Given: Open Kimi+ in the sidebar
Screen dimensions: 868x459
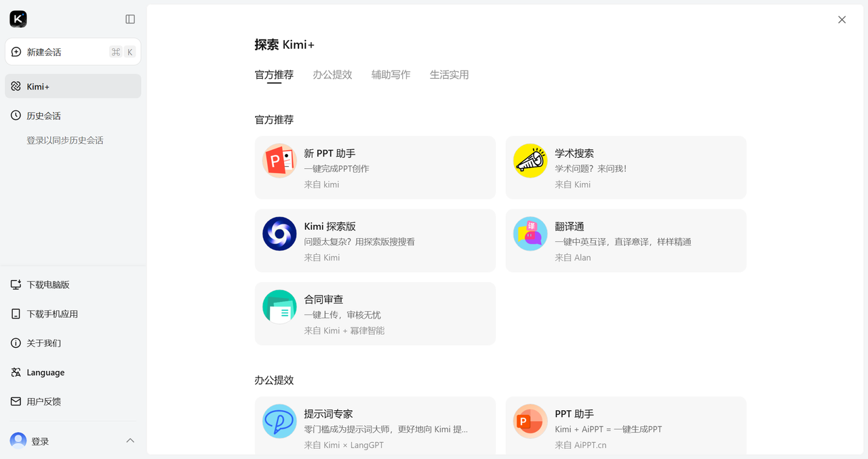Looking at the screenshot, I should point(73,86).
